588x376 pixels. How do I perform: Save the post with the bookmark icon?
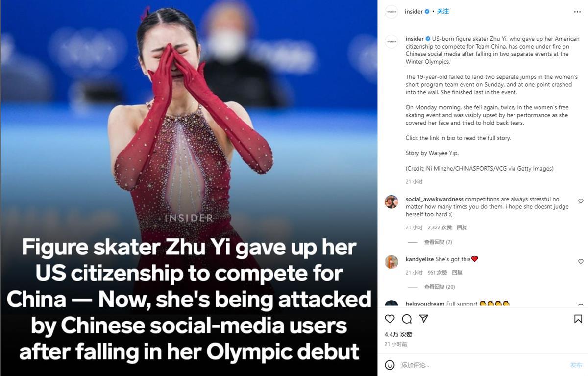(578, 319)
